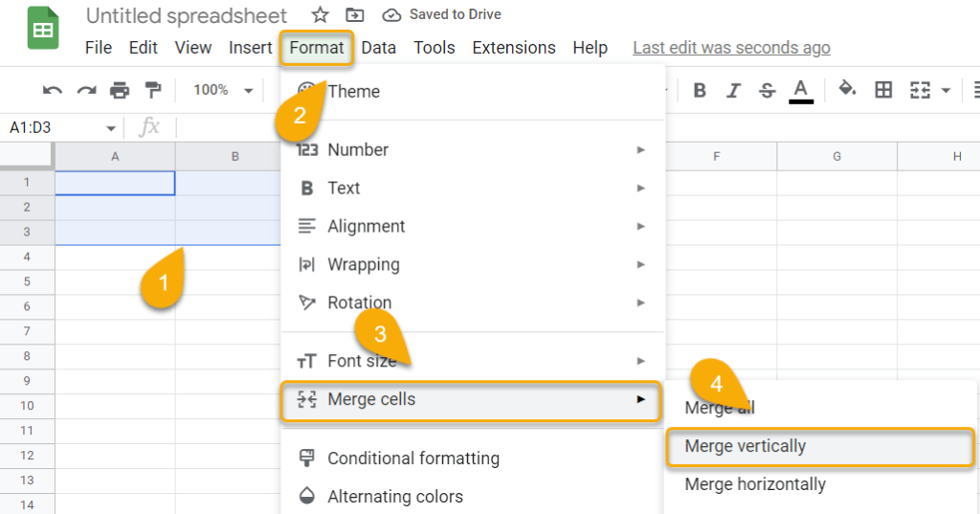Image resolution: width=980 pixels, height=514 pixels.
Task: Open the text color picker
Action: point(801,91)
